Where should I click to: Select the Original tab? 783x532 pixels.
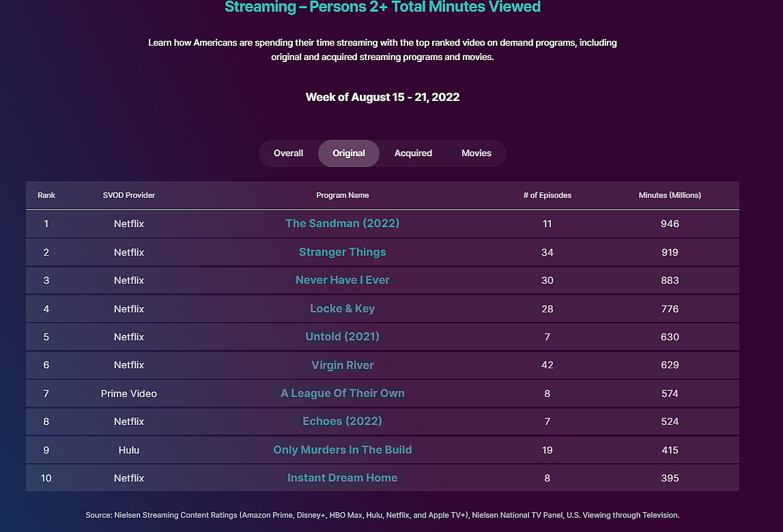(348, 153)
